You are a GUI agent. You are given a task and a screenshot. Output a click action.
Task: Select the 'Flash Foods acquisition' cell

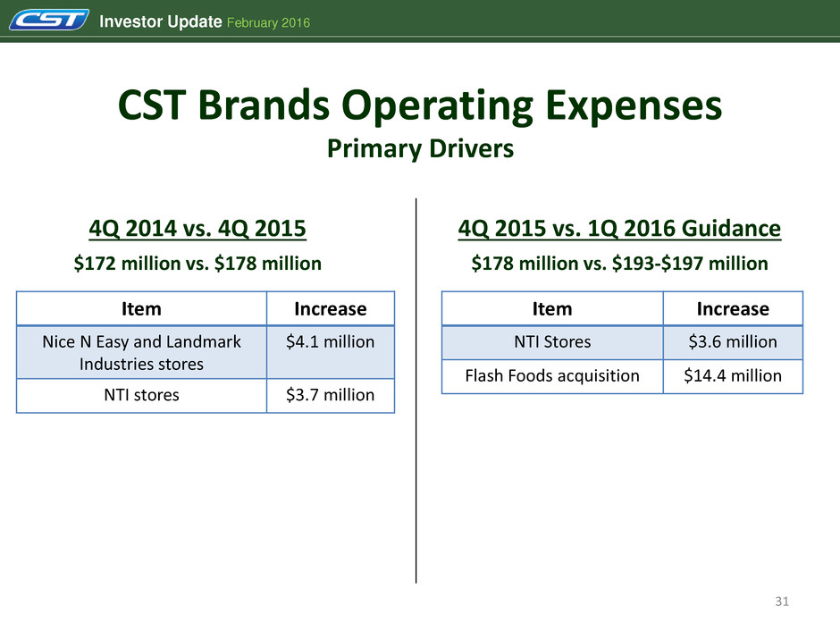click(x=552, y=376)
